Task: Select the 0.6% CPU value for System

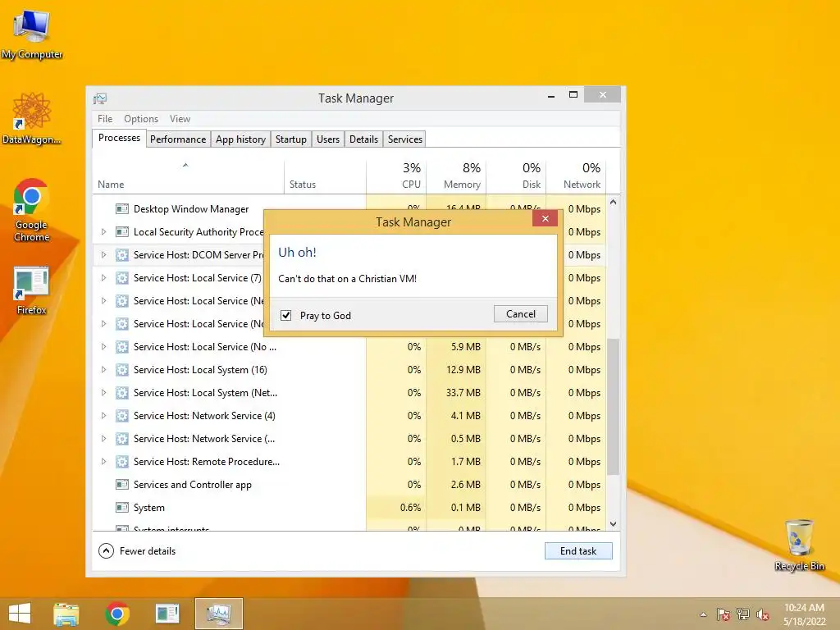Action: [x=396, y=508]
